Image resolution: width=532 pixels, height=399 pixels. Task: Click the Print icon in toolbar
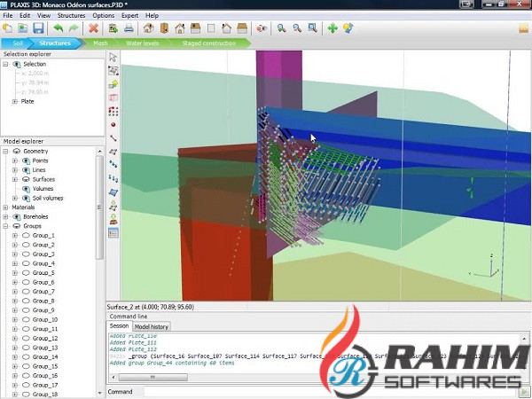(129, 28)
